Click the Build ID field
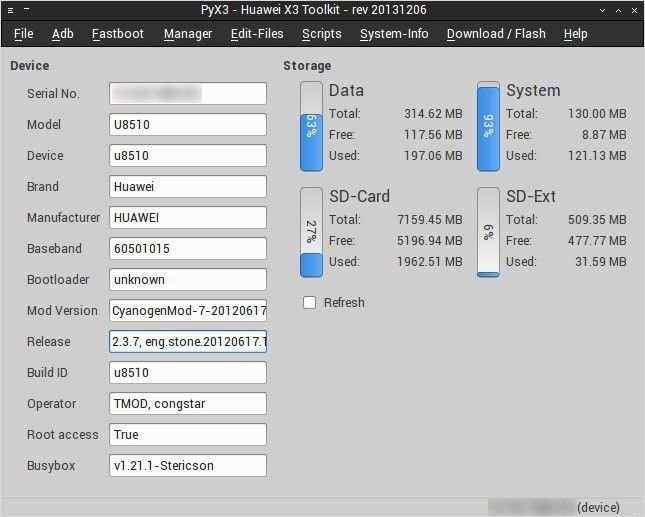The height and width of the screenshot is (517, 645). pyautogui.click(x=188, y=373)
